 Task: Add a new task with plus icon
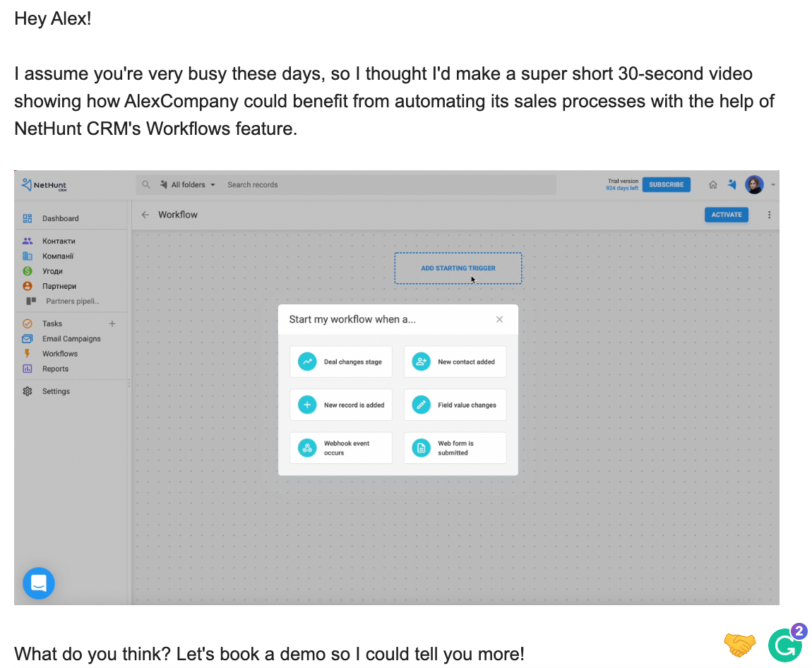[112, 323]
